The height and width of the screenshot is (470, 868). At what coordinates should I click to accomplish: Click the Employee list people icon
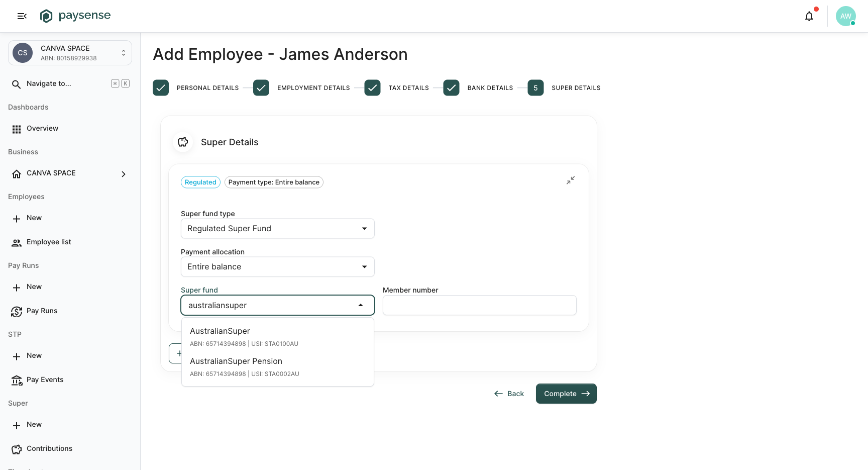[17, 243]
